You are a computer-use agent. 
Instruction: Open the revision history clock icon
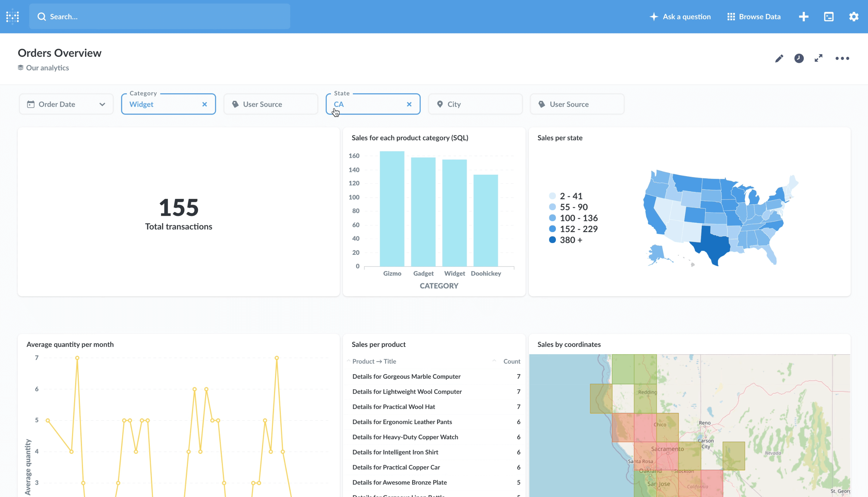point(799,58)
